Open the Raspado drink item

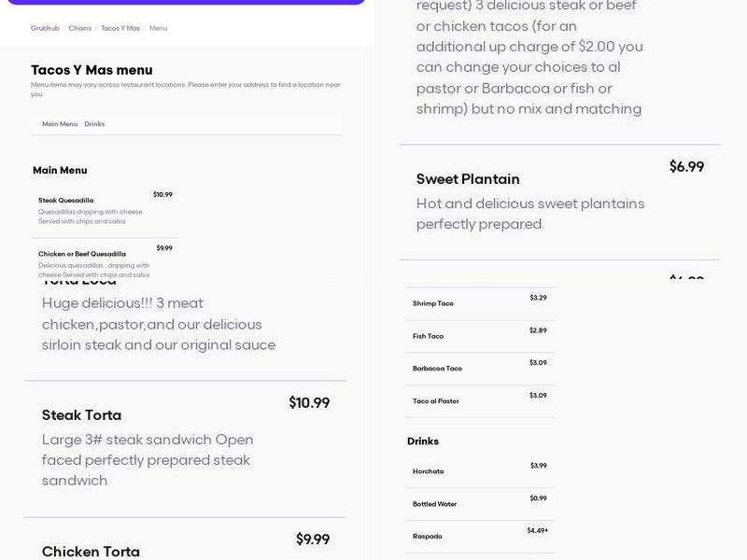[x=428, y=537]
